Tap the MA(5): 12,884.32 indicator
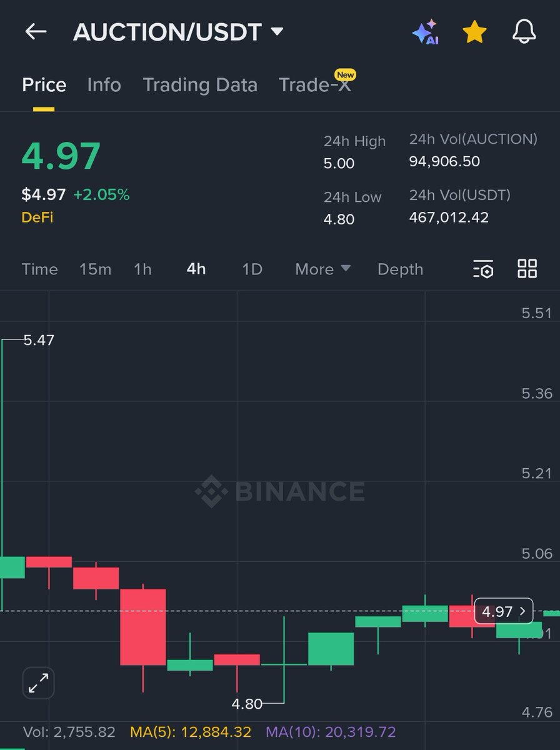Screen dimensions: 560x750 (191, 732)
